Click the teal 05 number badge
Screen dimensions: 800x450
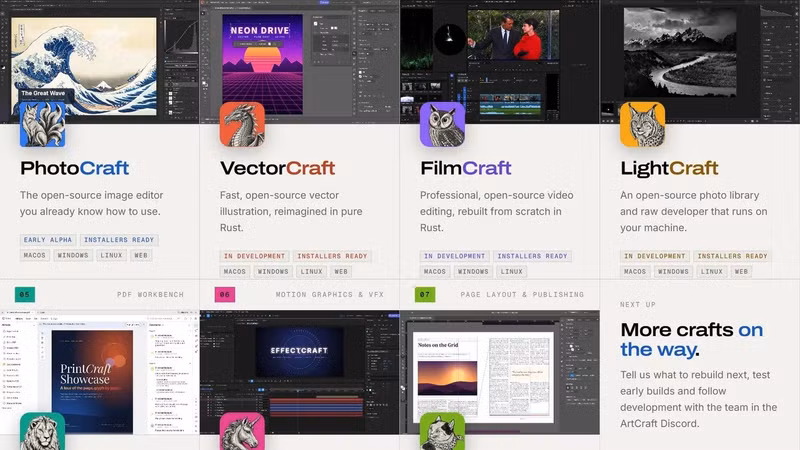coord(24,294)
